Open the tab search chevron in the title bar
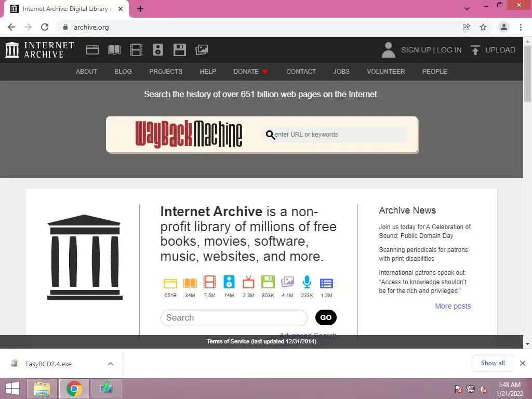 (467, 9)
